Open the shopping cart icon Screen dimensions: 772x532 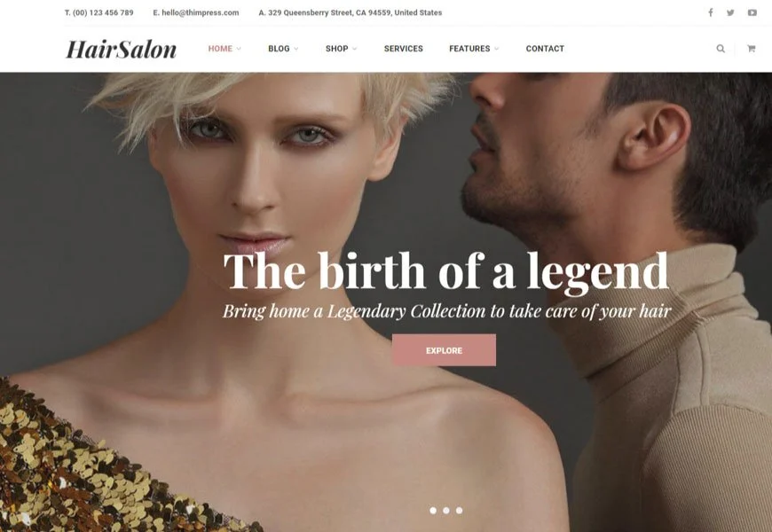click(751, 48)
